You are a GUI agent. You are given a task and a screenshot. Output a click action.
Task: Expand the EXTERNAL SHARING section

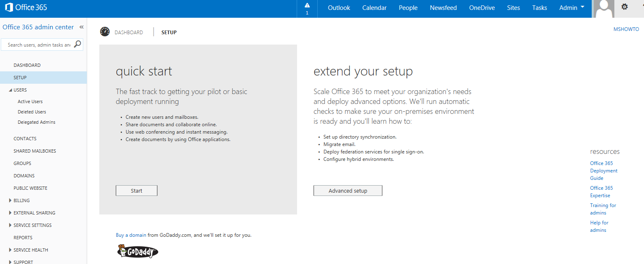10,213
